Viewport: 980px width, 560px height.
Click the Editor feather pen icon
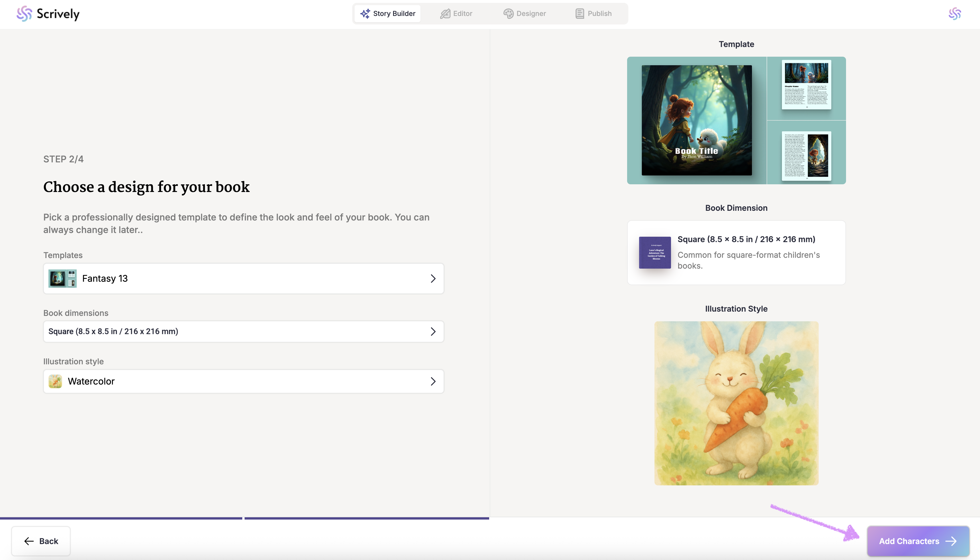click(445, 13)
